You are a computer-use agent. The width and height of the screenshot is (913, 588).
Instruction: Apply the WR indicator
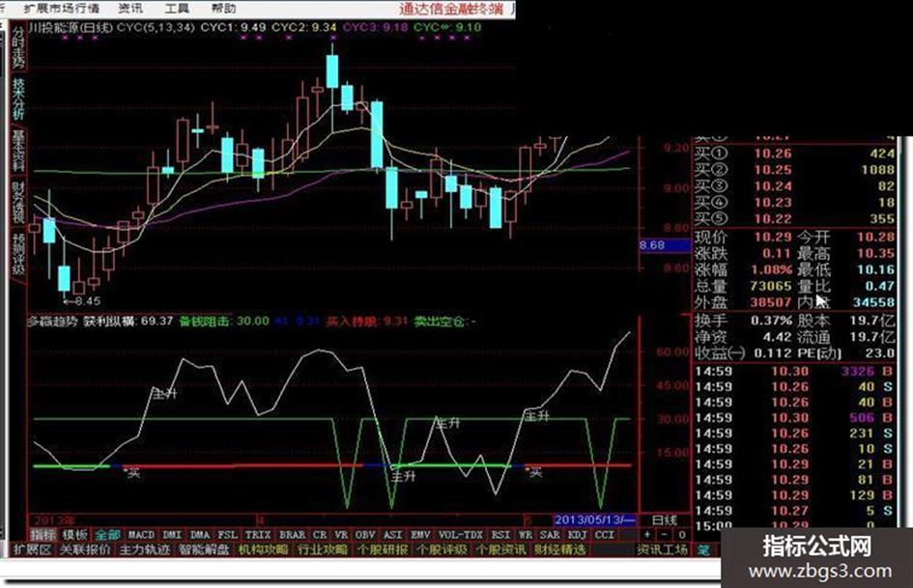click(x=526, y=535)
